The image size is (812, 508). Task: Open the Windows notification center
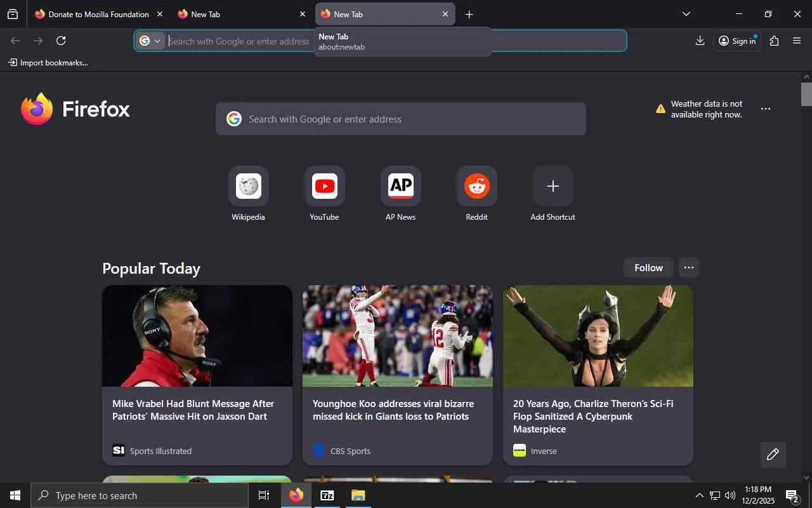click(793, 495)
